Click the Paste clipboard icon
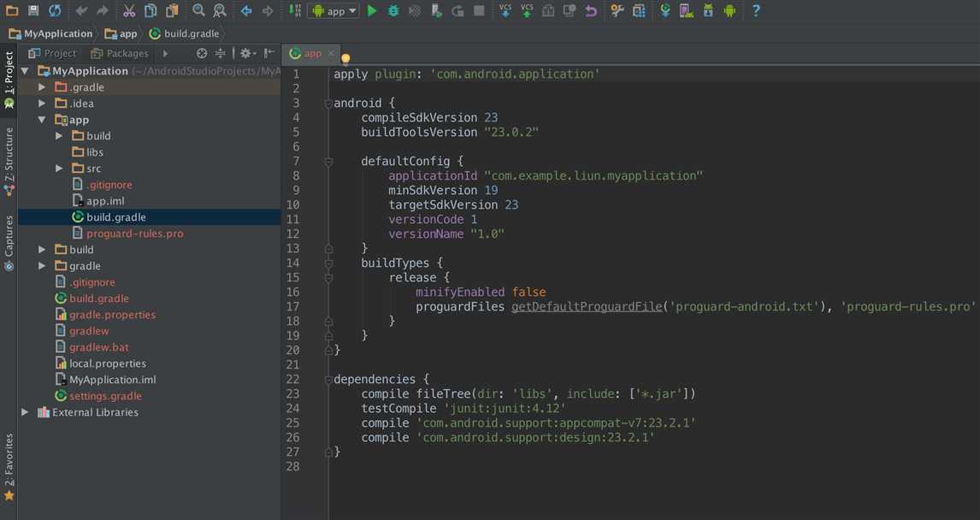 click(x=172, y=10)
